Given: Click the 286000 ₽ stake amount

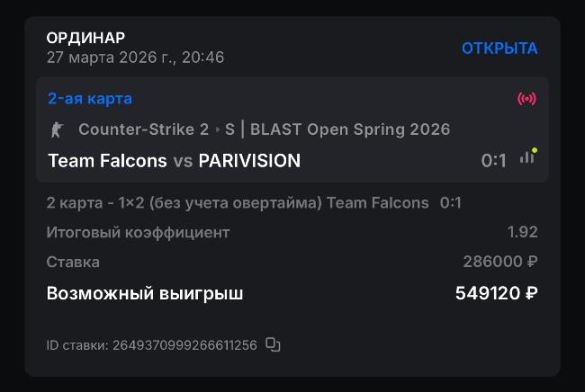Looking at the screenshot, I should 499,263.
